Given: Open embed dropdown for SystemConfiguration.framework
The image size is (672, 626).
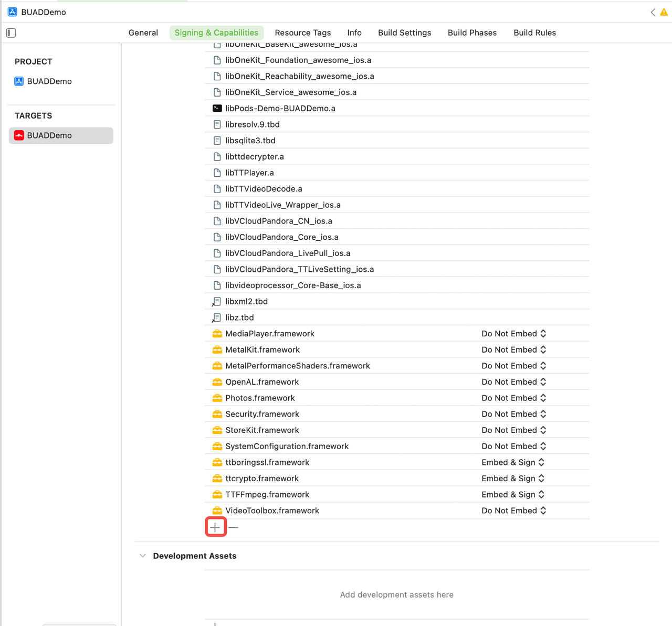Looking at the screenshot, I should tap(514, 446).
